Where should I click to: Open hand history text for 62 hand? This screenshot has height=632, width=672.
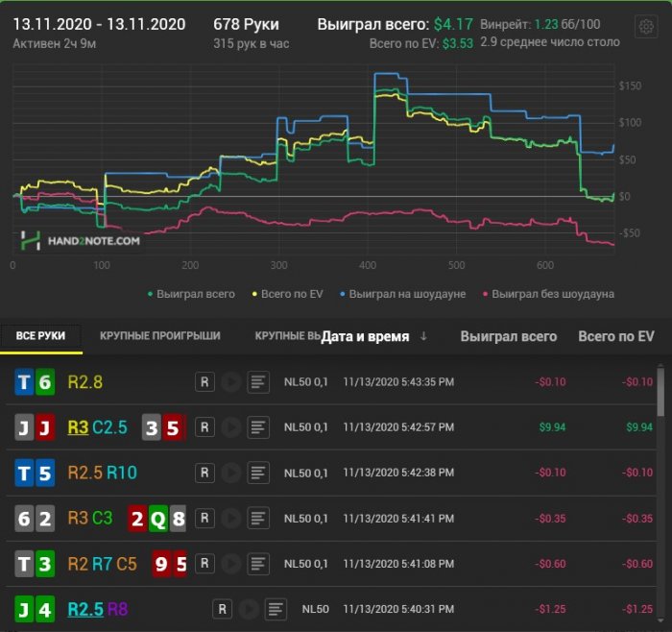click(x=257, y=519)
